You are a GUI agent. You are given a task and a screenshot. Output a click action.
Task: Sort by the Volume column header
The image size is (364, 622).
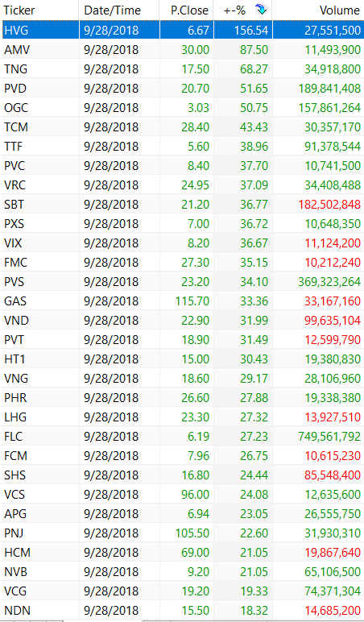tap(318, 10)
